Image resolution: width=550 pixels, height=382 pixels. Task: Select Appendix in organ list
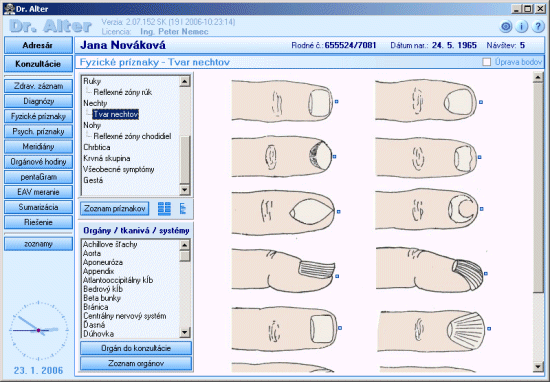click(x=99, y=271)
